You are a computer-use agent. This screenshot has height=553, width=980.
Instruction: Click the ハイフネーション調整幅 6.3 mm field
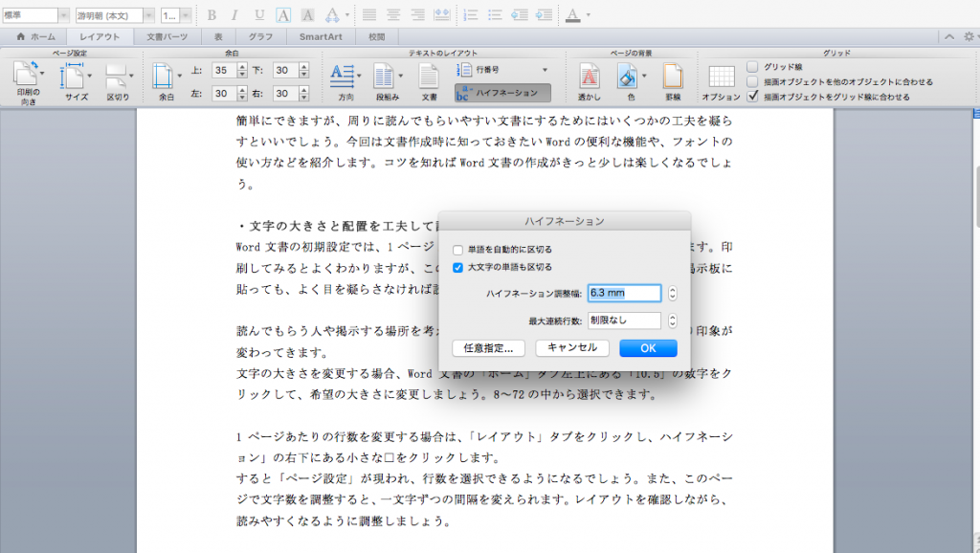624,293
